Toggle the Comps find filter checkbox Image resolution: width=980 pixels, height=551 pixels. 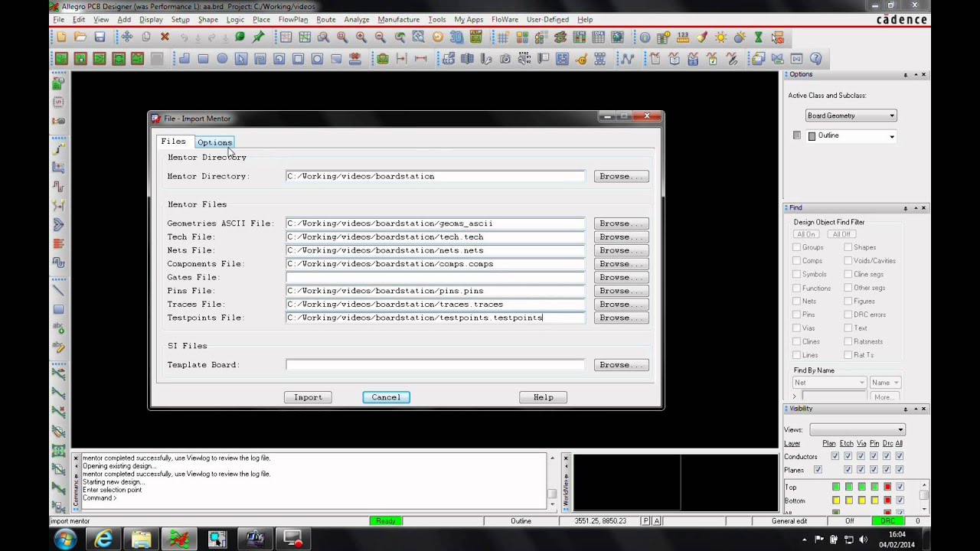[796, 260]
